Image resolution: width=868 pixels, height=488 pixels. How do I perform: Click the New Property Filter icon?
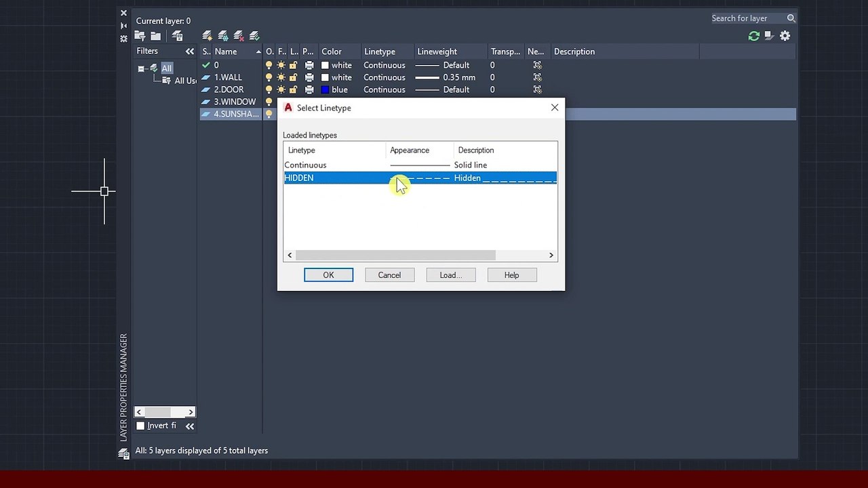[140, 36]
